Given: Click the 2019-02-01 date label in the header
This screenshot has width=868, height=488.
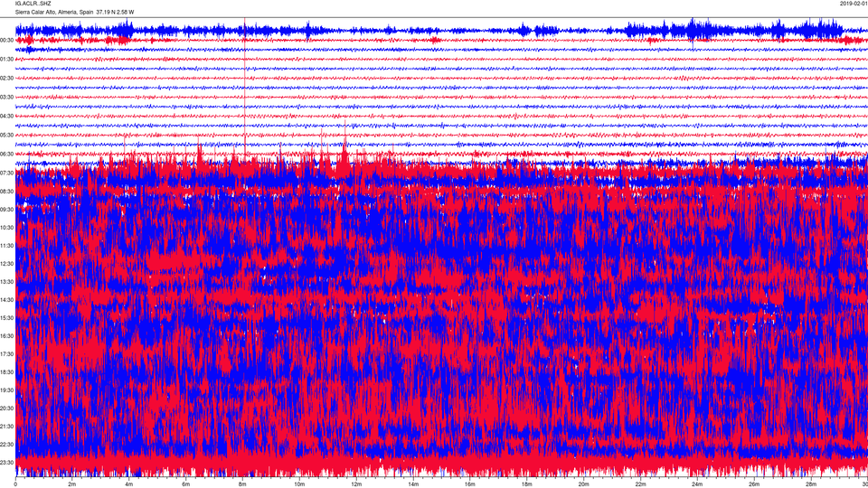Looking at the screenshot, I should pos(854,4).
